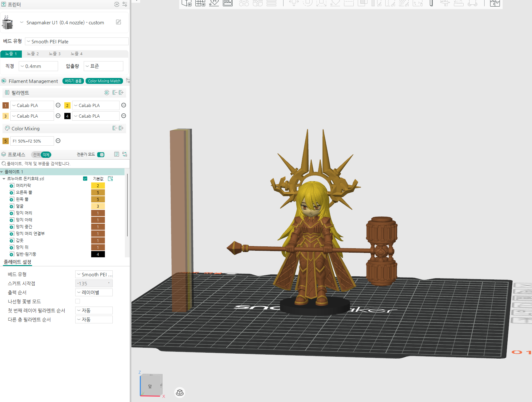Click the Add plate grid icon
The image size is (532, 402).
pyautogui.click(x=200, y=3)
